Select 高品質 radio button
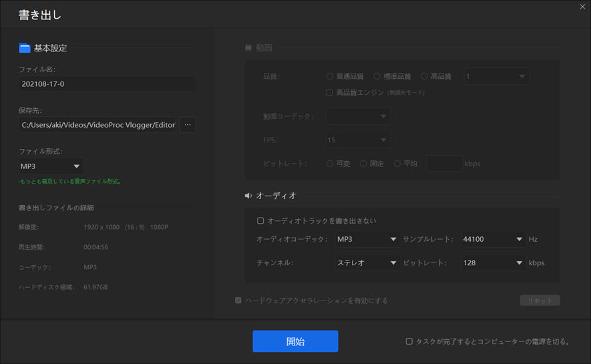The width and height of the screenshot is (591, 364). click(424, 76)
